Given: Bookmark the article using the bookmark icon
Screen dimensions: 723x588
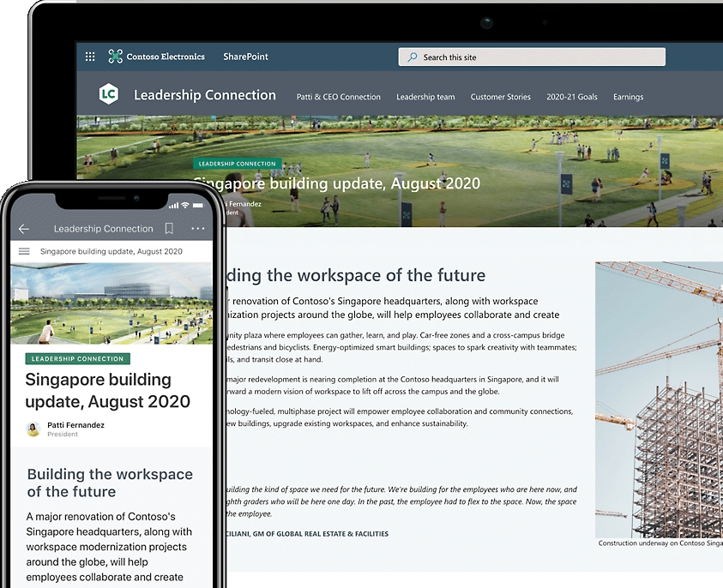Looking at the screenshot, I should pyautogui.click(x=169, y=229).
